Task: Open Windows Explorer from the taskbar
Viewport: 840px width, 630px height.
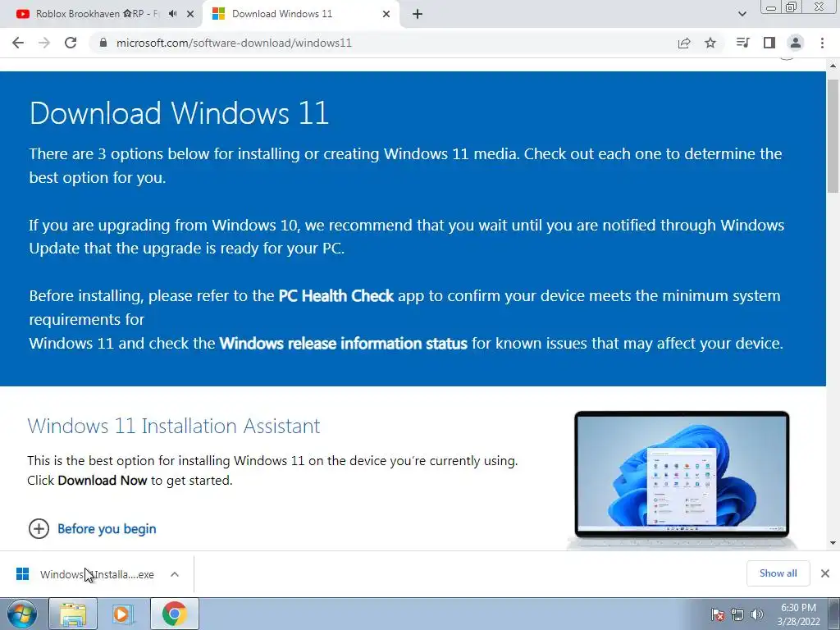Action: [73, 614]
